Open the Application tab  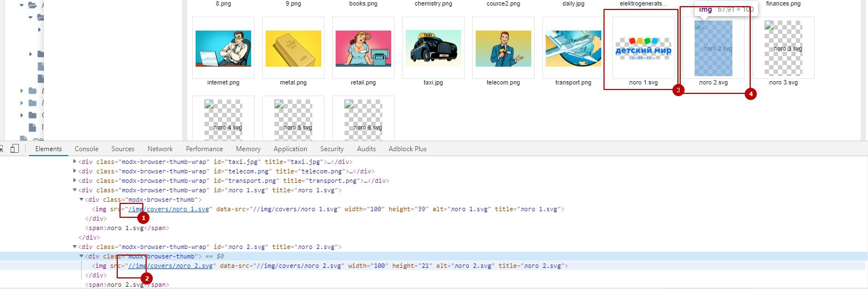[290, 149]
